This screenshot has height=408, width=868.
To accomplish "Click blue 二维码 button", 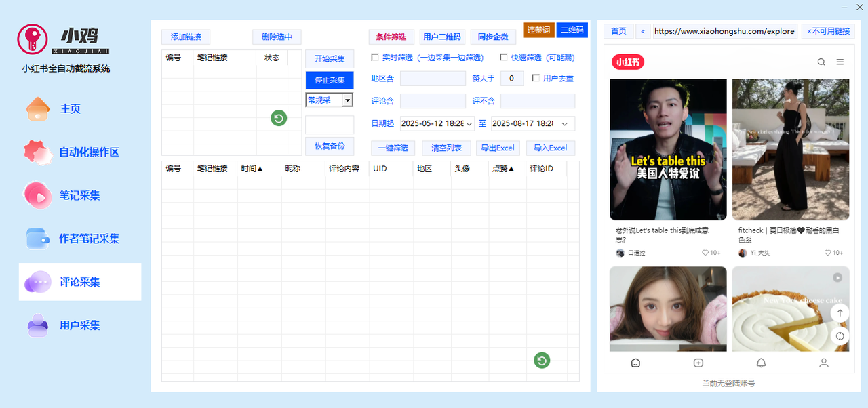I will click(x=572, y=30).
